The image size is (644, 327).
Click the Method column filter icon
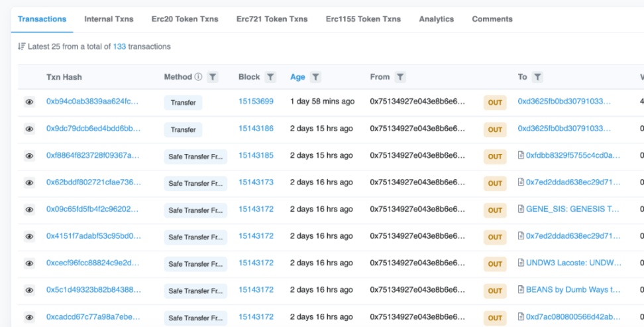pos(212,77)
